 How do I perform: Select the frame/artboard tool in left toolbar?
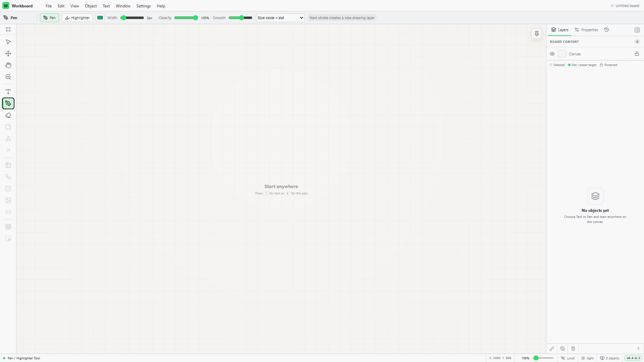pyautogui.click(x=8, y=29)
